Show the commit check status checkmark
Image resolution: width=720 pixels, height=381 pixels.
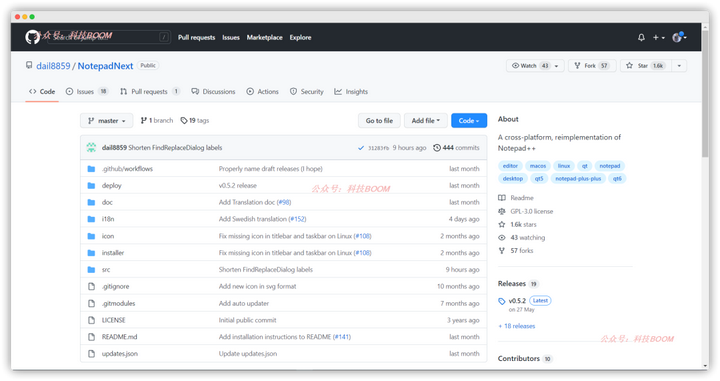point(361,148)
